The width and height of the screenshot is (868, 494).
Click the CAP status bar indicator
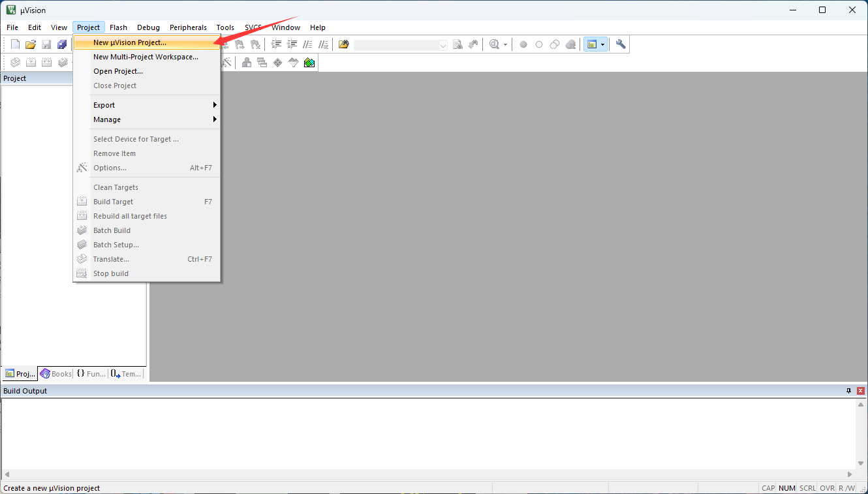click(x=768, y=488)
